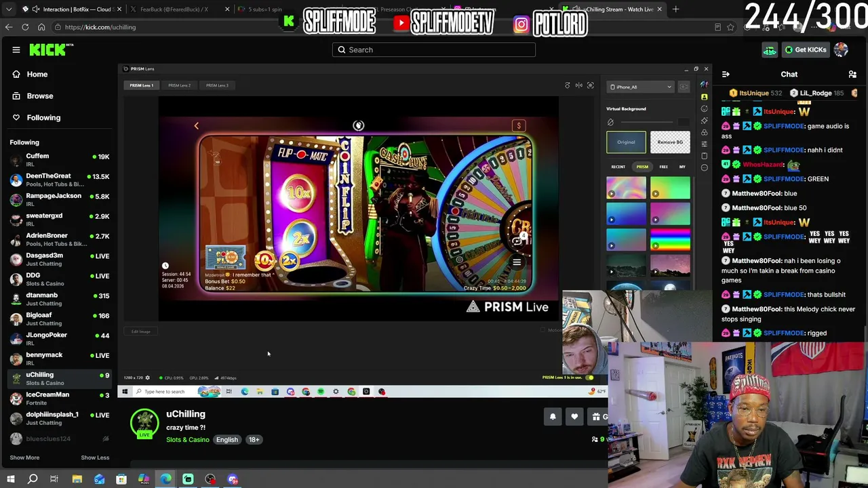Open the user avatar menu on Kick
Viewport: 868px width, 488px height.
[x=841, y=49]
